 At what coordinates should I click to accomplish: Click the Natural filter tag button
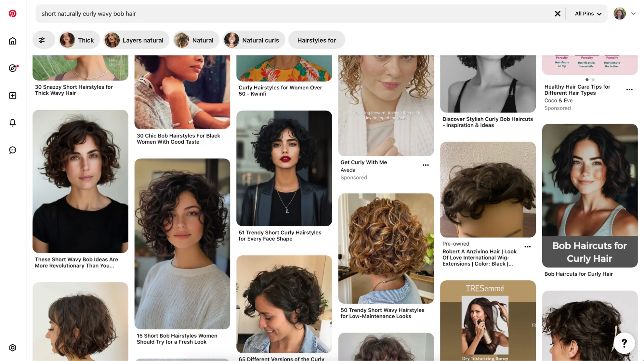click(196, 40)
